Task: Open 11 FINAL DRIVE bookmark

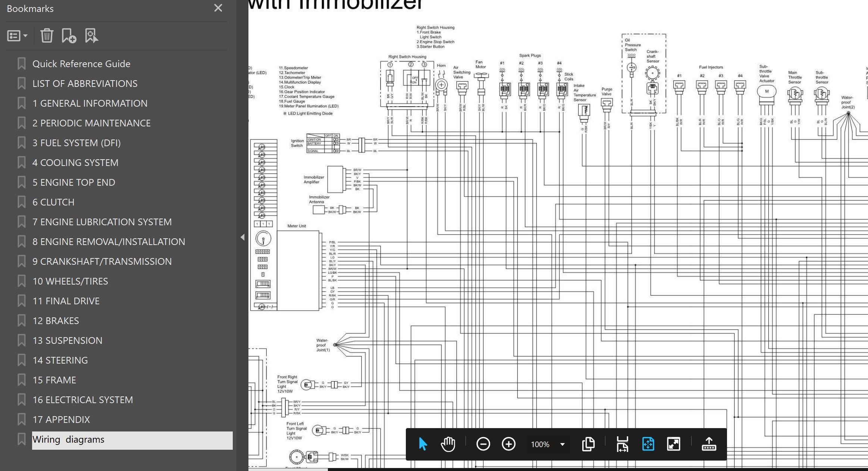Action: (x=66, y=301)
